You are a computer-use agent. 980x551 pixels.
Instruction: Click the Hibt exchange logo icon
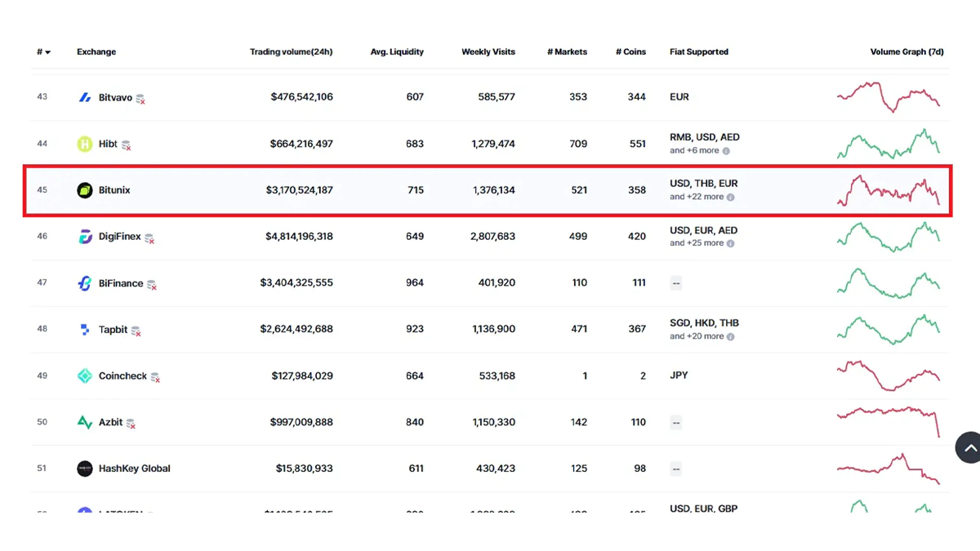coord(85,144)
